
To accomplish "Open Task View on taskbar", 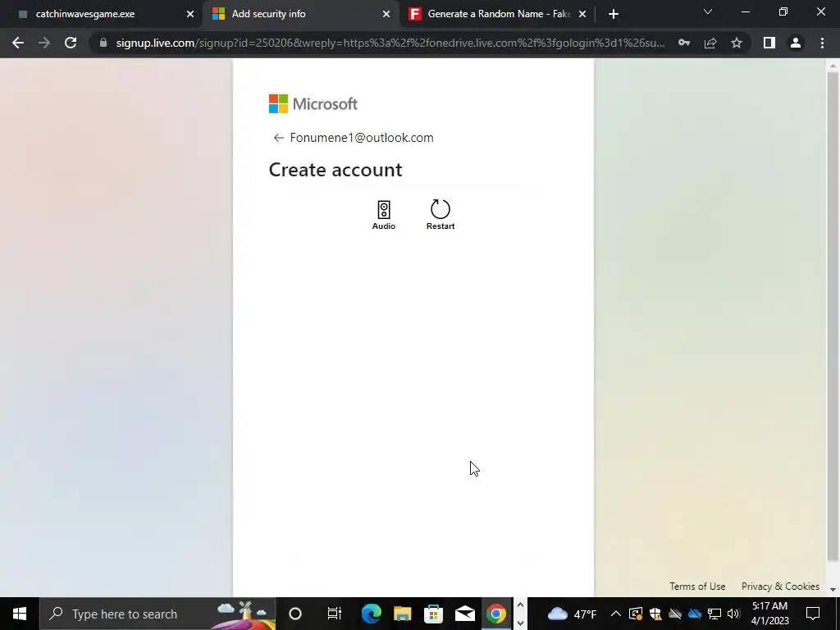I will point(335,614).
